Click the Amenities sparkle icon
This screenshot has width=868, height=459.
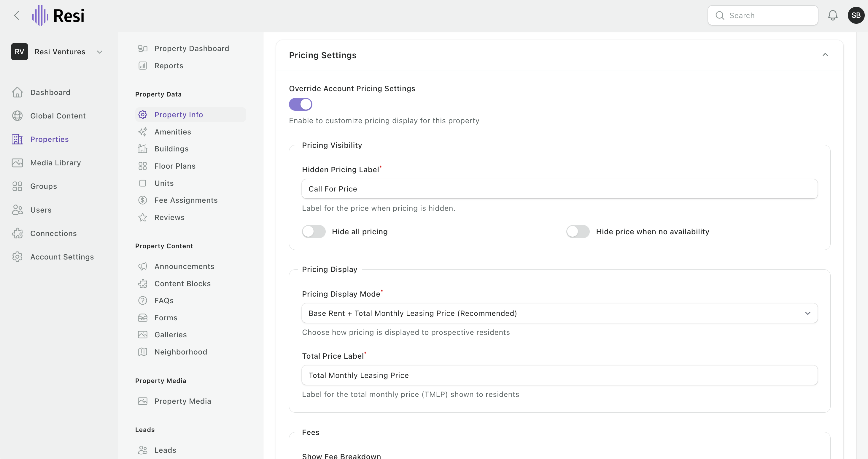142,132
